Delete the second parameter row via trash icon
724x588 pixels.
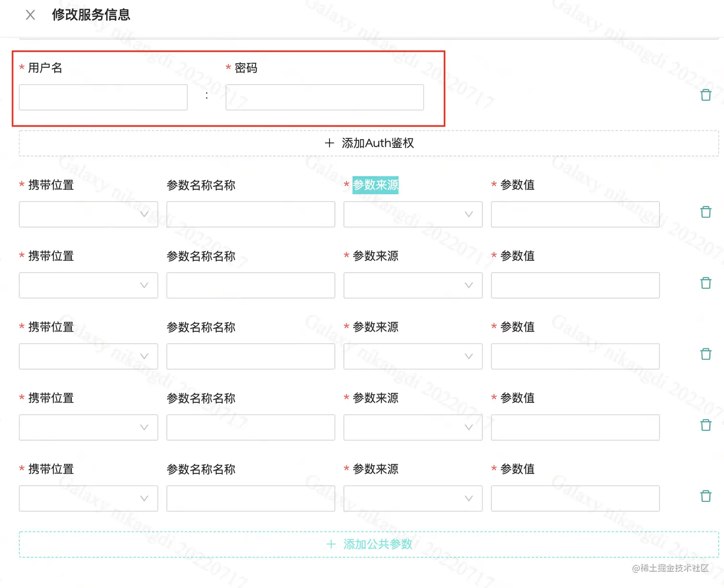[706, 283]
